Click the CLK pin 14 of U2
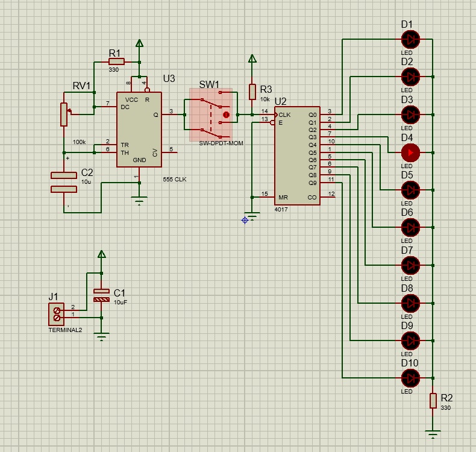 [267, 115]
